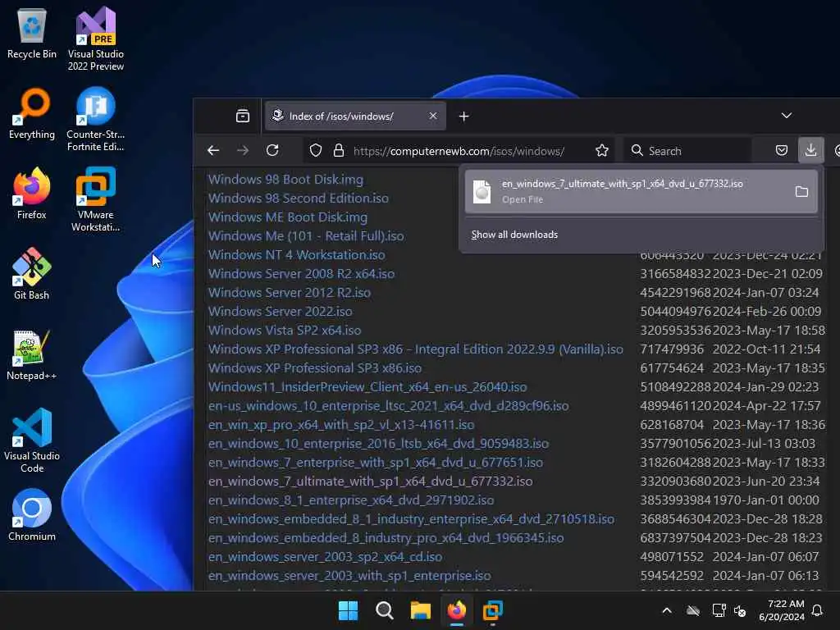
Task: Open a new tab with the plus button
Action: pyautogui.click(x=464, y=116)
